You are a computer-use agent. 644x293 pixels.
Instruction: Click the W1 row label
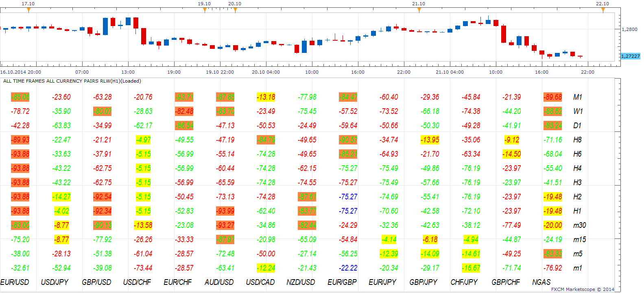click(578, 112)
